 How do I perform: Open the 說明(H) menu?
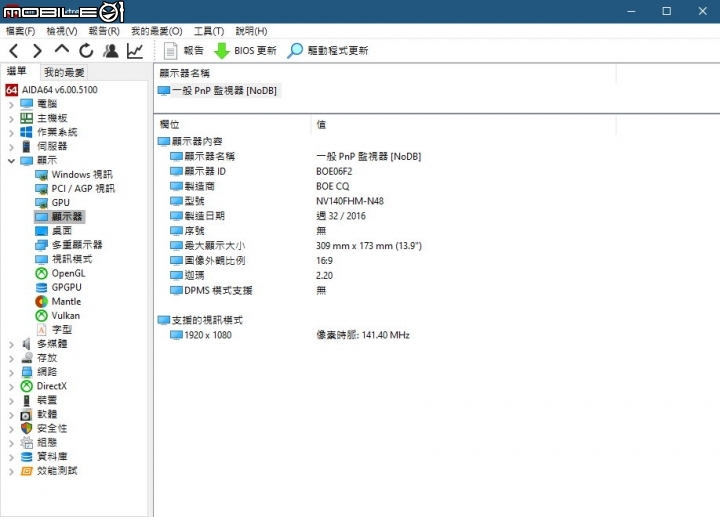251,31
